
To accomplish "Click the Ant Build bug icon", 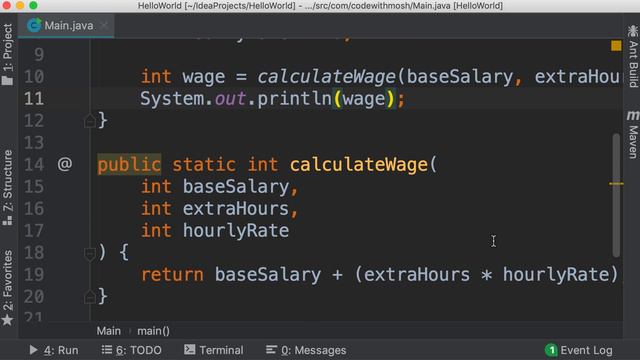I will [x=633, y=31].
